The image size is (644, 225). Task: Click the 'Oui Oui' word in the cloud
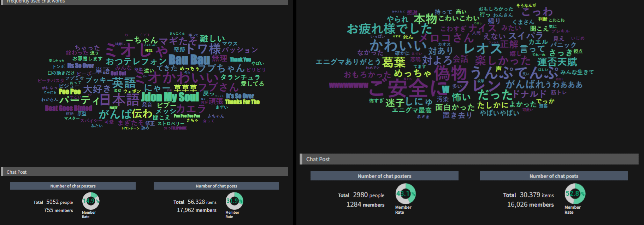click(x=118, y=73)
